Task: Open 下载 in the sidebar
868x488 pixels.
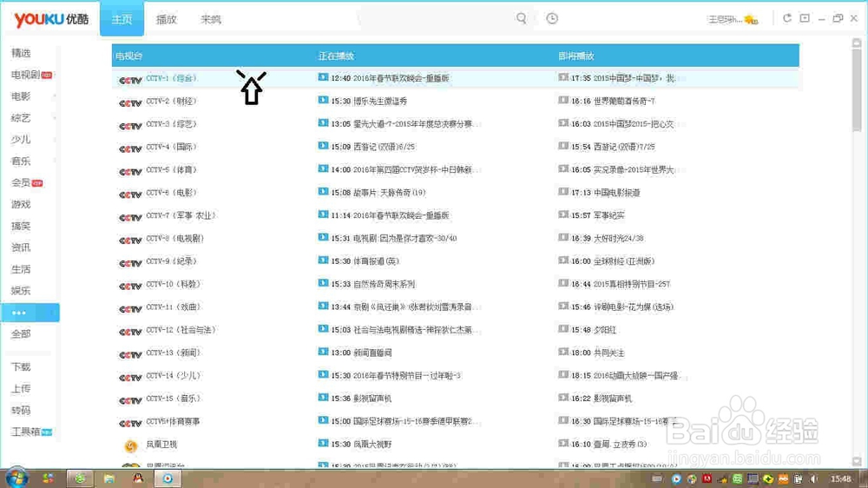Action: tap(21, 367)
